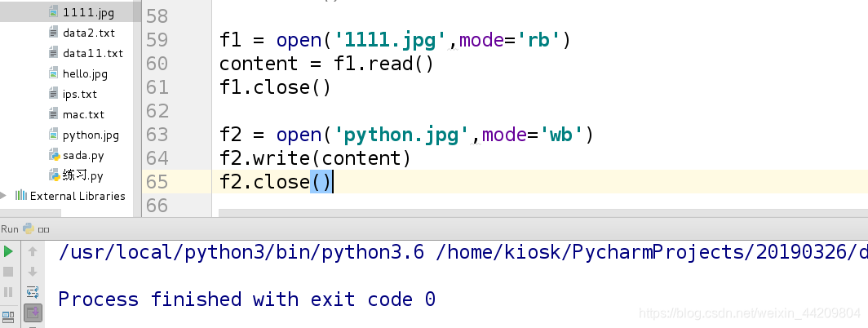Select 练习.py in the project tree
Image resolution: width=868 pixels, height=328 pixels.
82,176
